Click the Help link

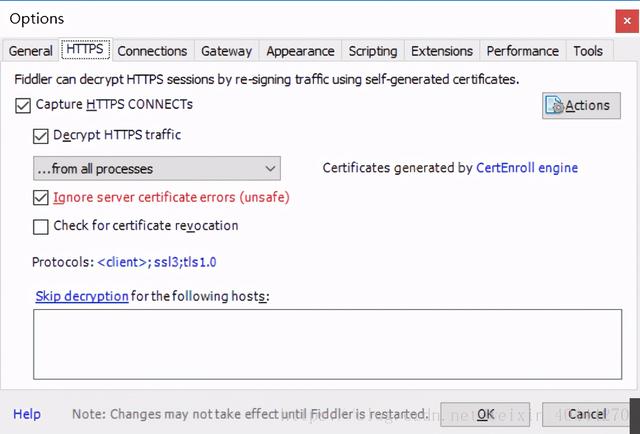pos(27,414)
